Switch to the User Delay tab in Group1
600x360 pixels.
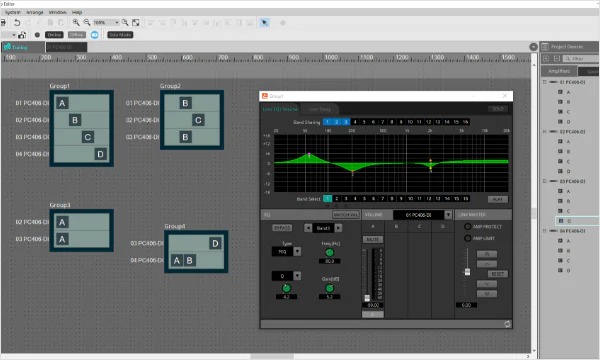point(320,109)
